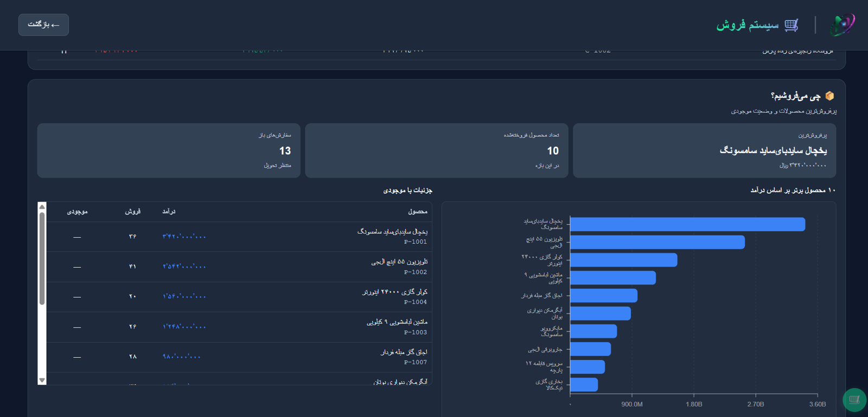Select the سفارش‌های باز card showing 13

point(169,150)
